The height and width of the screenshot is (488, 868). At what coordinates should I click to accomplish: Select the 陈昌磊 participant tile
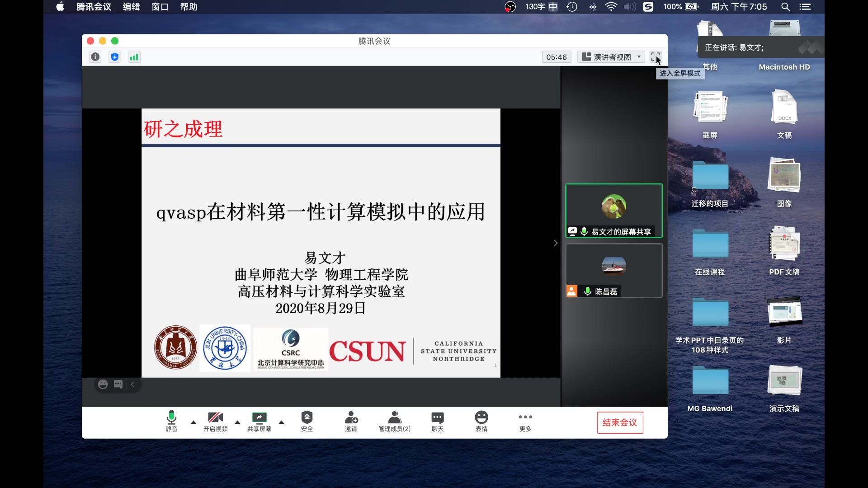tap(614, 271)
